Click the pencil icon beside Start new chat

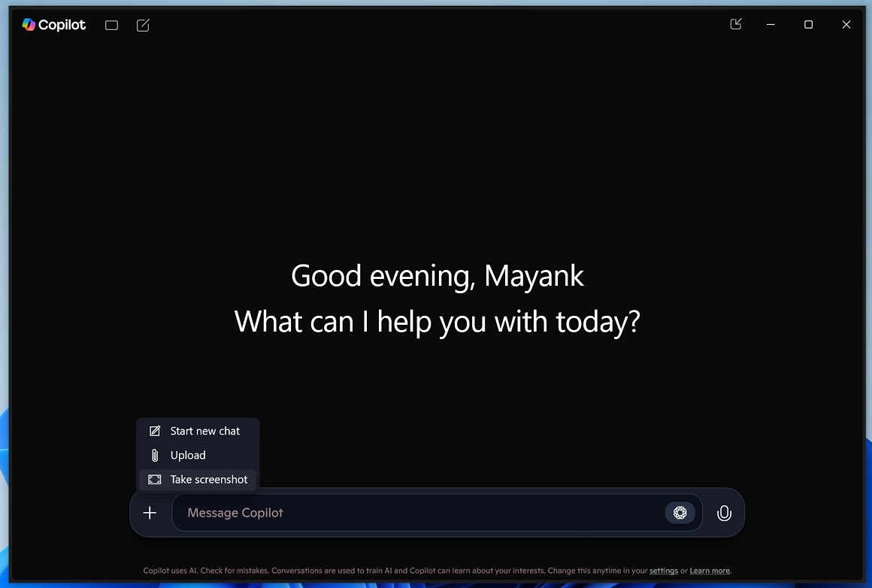(155, 431)
